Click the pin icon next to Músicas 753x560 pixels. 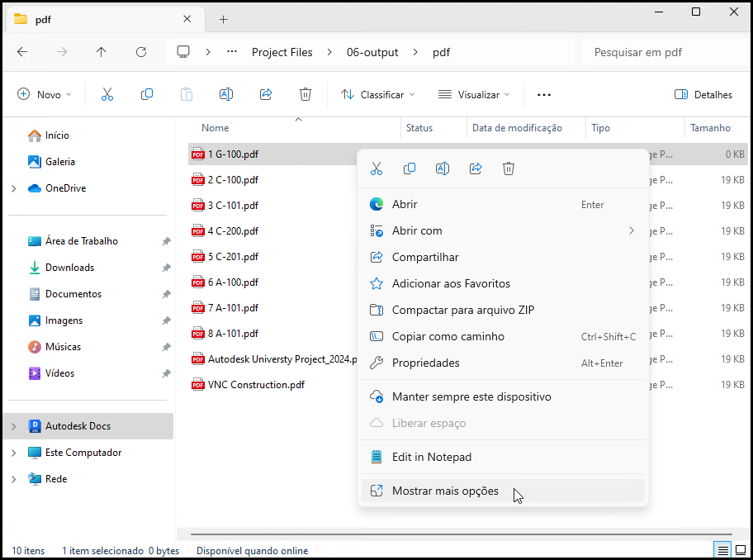tap(166, 347)
